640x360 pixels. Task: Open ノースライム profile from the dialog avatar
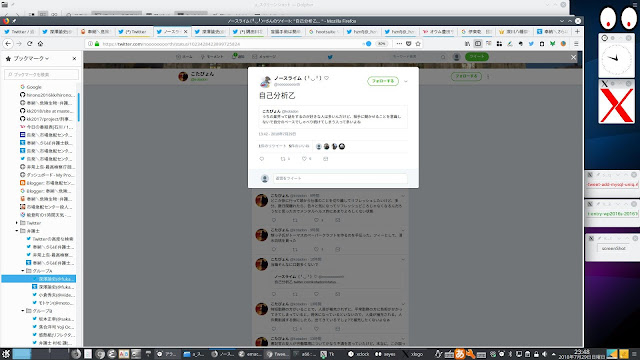[265, 81]
